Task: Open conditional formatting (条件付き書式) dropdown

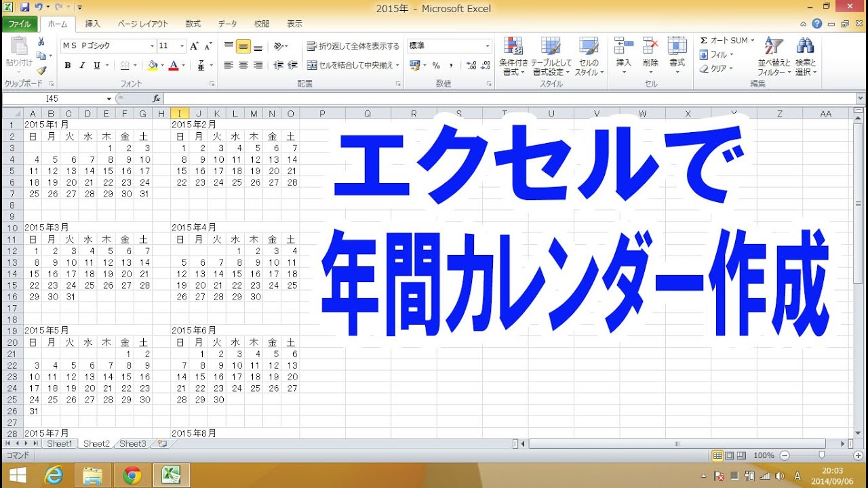Action: click(513, 56)
